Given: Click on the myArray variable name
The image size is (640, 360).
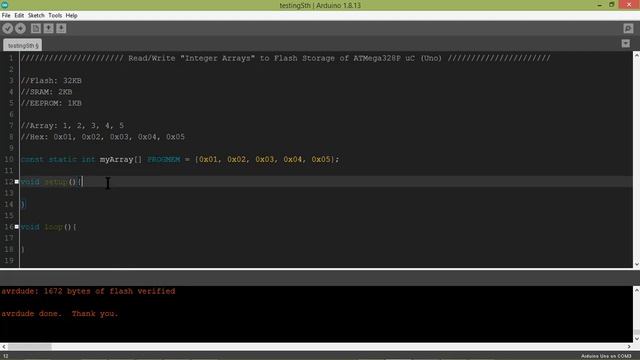Looking at the screenshot, I should (117, 159).
